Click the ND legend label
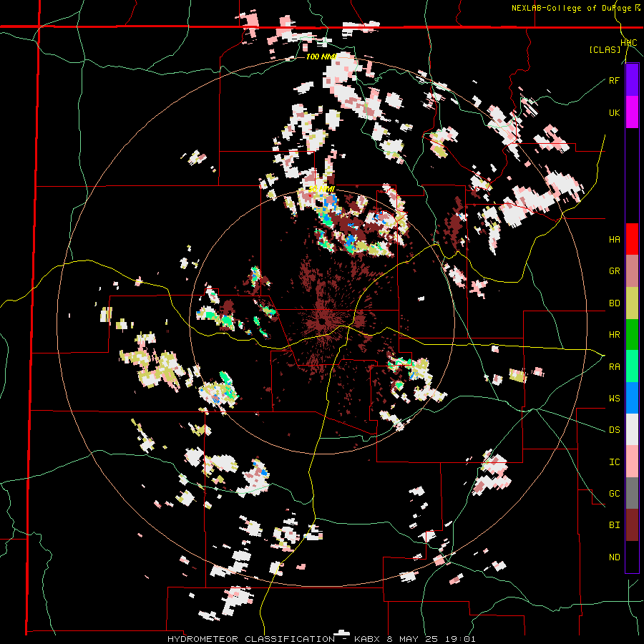 point(614,557)
